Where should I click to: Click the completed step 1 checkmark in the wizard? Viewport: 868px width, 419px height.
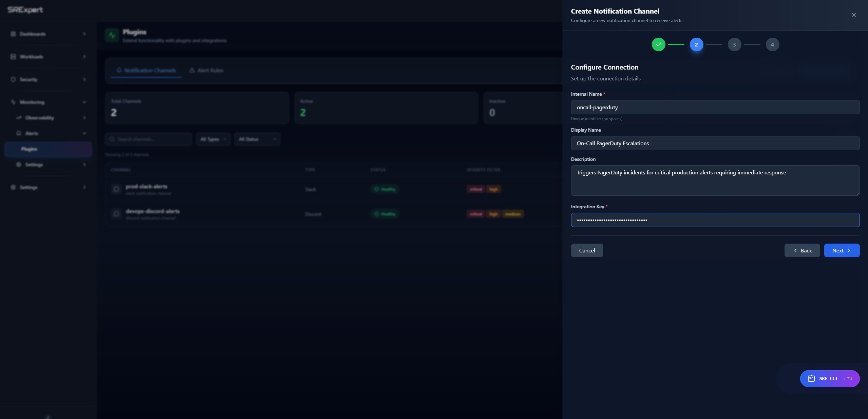point(658,44)
